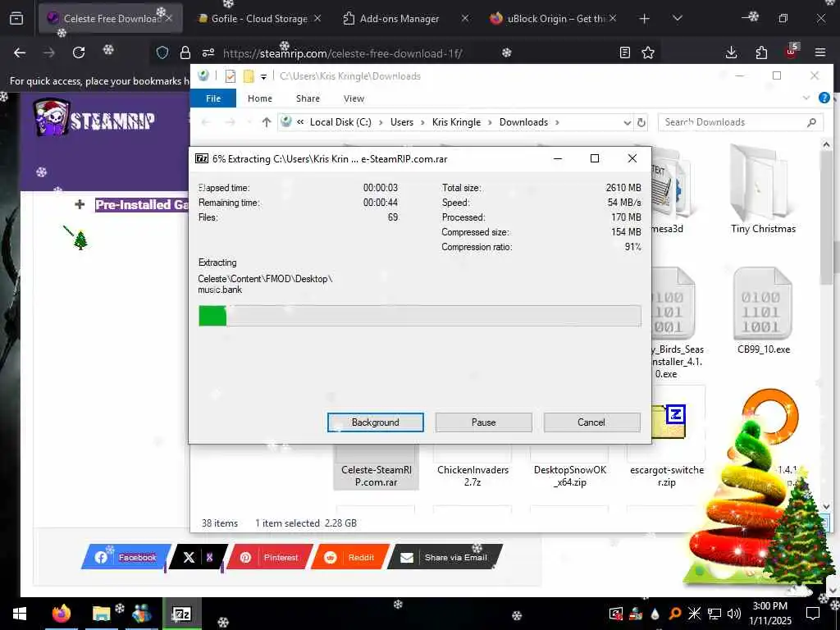
Task: Toggle reader view in Firefox
Action: pos(624,52)
